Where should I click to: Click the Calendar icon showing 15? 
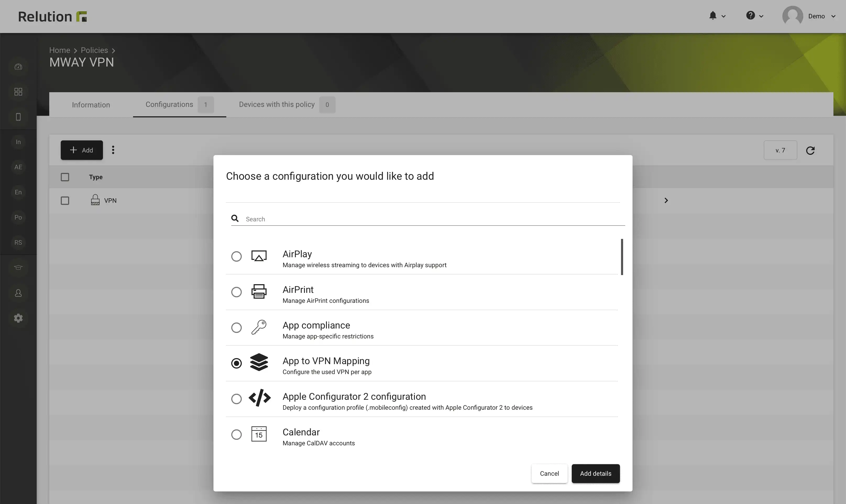[259, 434]
